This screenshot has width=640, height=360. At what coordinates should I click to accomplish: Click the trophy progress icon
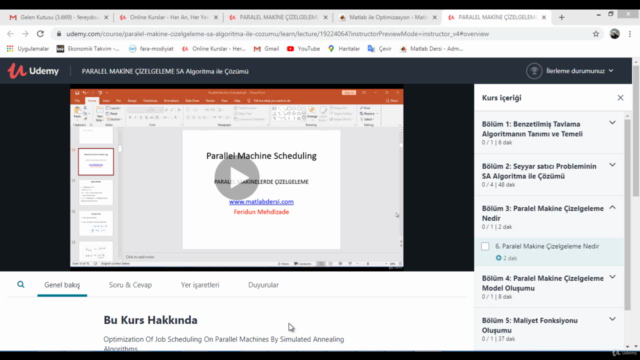click(534, 71)
